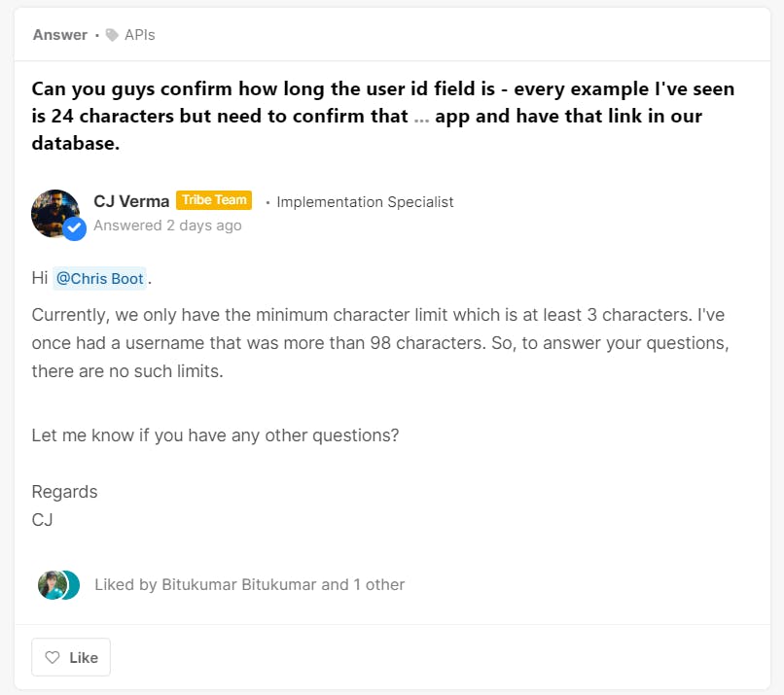Click the @Chris Boot mention
The image size is (784, 695).
click(99, 279)
